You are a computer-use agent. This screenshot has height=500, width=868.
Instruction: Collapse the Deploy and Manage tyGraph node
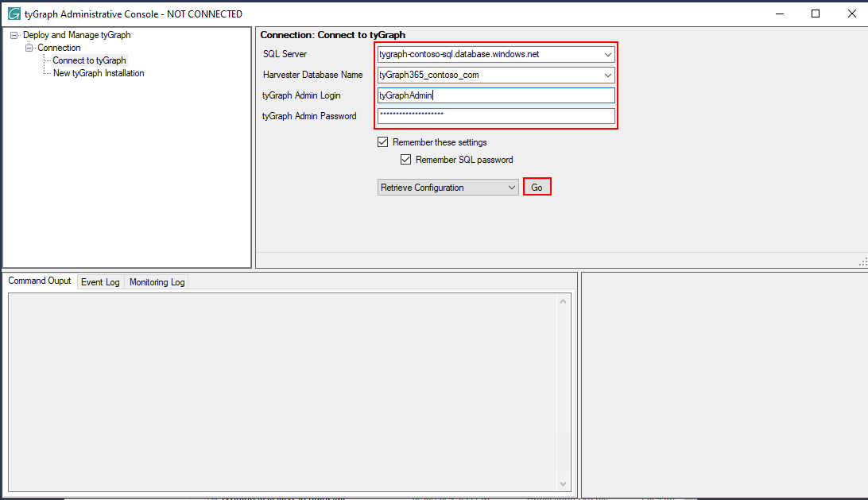point(14,35)
